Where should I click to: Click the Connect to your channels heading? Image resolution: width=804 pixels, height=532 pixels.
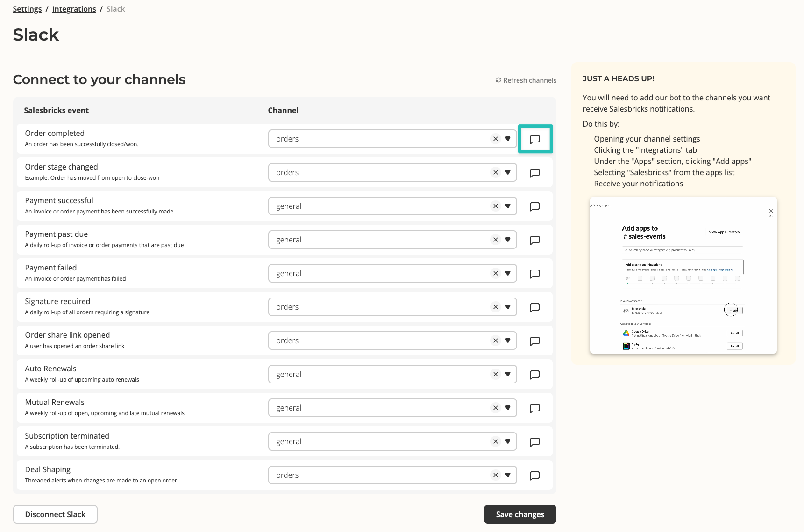click(x=99, y=79)
